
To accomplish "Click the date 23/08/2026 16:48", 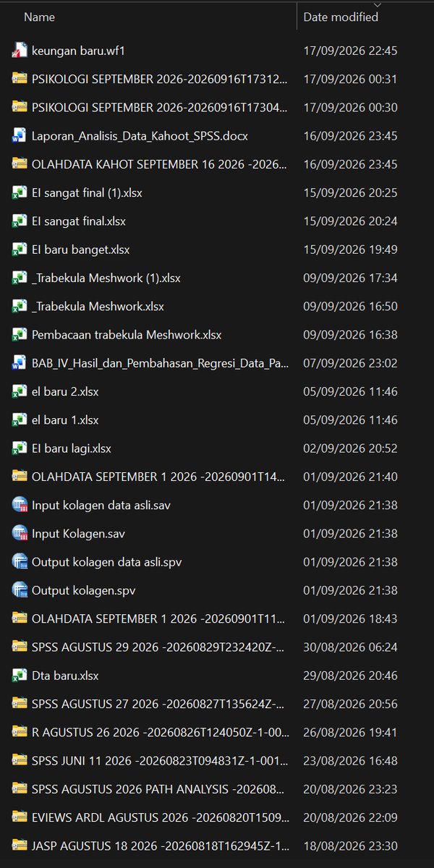I will (350, 761).
